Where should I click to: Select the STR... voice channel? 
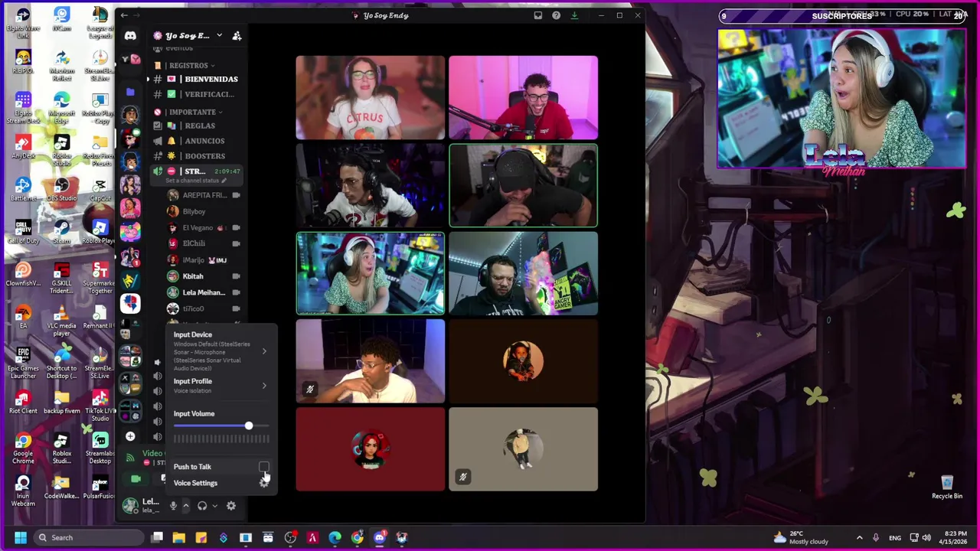coord(196,171)
